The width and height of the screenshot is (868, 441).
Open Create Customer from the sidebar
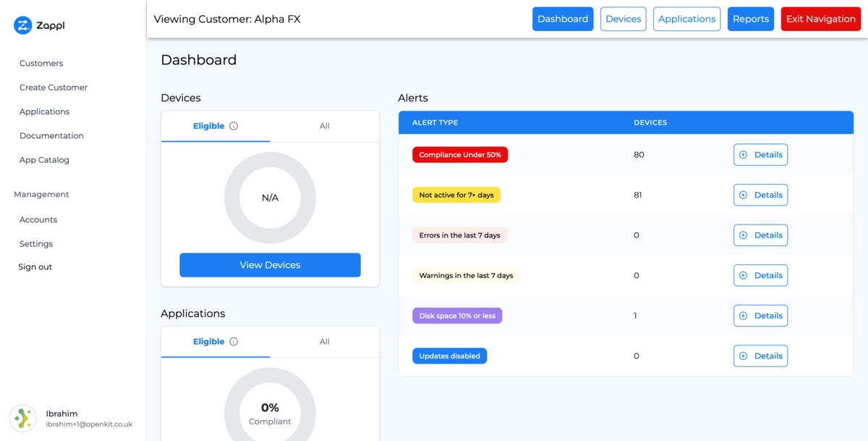click(x=52, y=87)
